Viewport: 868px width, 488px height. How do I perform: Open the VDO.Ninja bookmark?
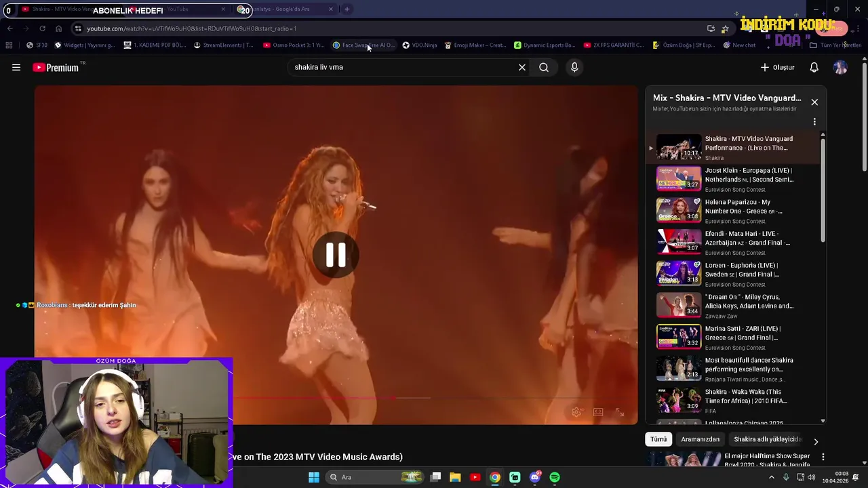pyautogui.click(x=420, y=45)
